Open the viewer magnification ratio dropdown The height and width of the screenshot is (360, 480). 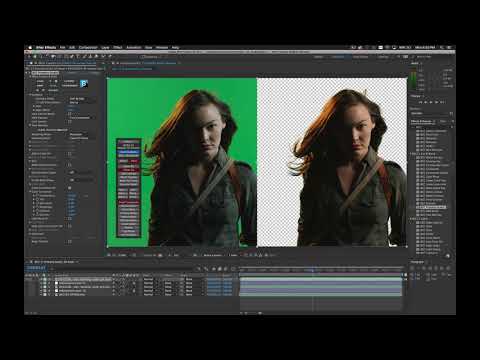point(122,255)
